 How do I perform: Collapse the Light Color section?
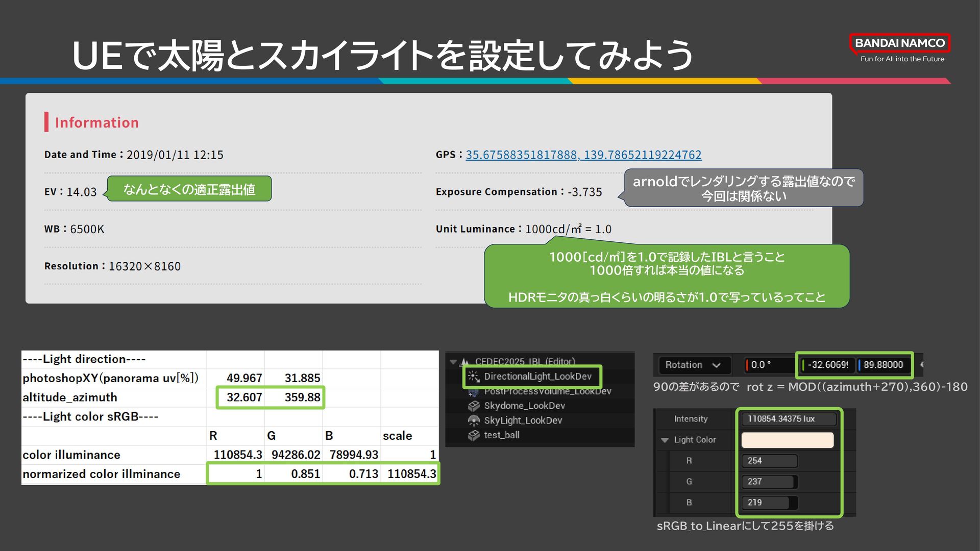click(665, 440)
